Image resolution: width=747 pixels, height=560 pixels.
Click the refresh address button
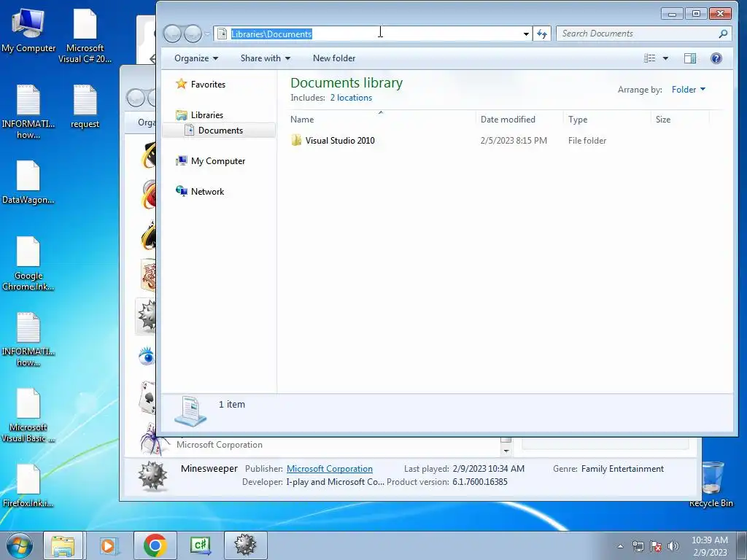pyautogui.click(x=542, y=34)
